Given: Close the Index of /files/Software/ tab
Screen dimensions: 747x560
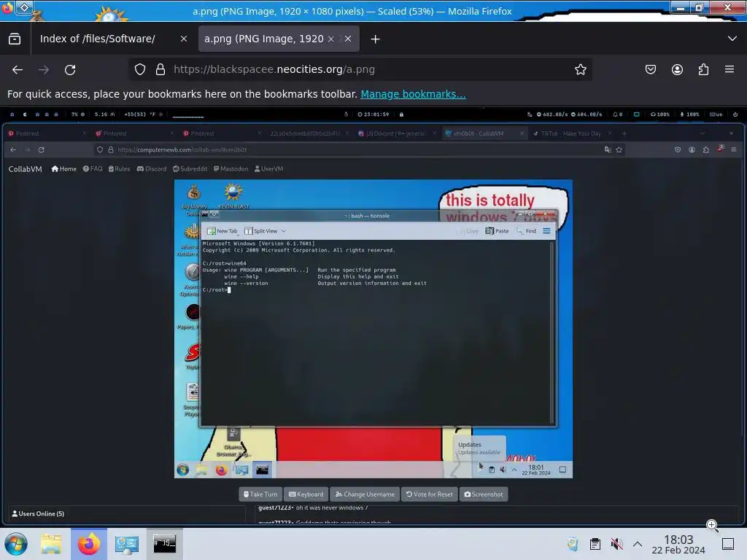Looking at the screenshot, I should (183, 39).
